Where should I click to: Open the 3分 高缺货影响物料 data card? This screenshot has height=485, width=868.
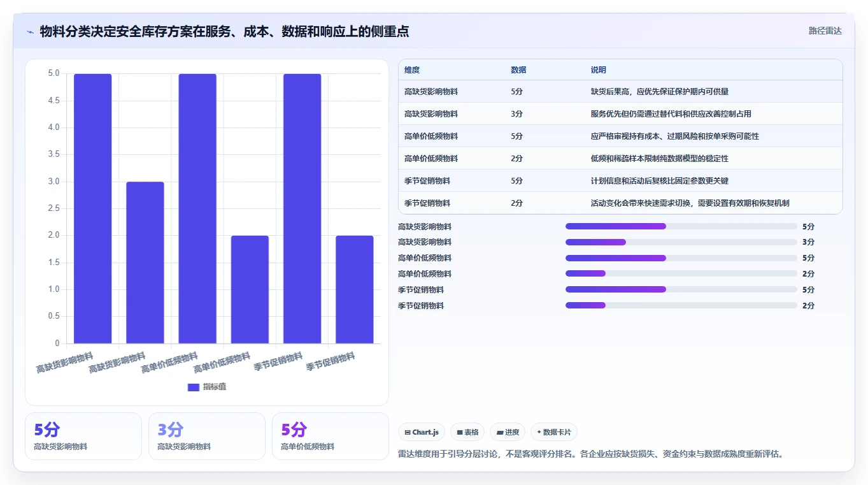tap(207, 436)
